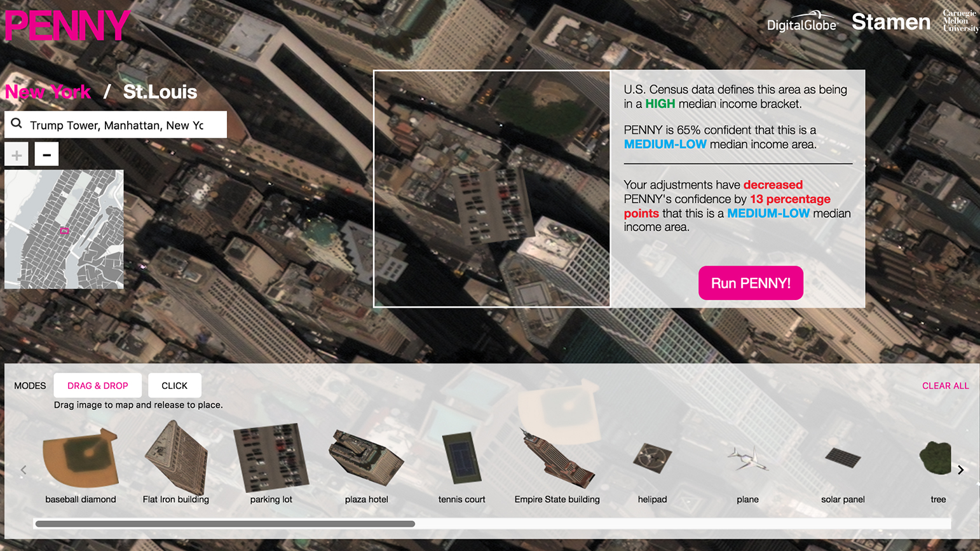Click the pink location marker on minimap
The height and width of the screenshot is (551, 980).
tap(64, 231)
